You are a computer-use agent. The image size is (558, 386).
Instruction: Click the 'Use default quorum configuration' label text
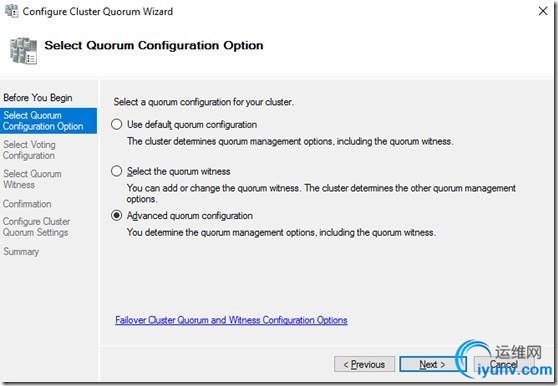coord(192,125)
